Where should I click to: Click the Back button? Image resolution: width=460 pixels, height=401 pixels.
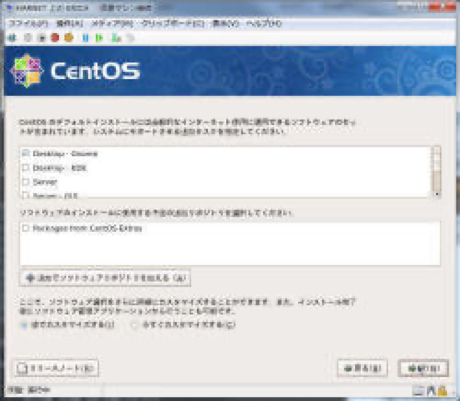362,368
